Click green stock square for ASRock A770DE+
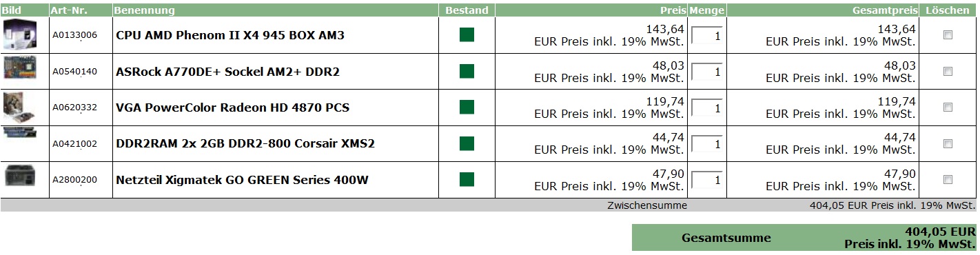This screenshot has width=980, height=255. (x=467, y=71)
